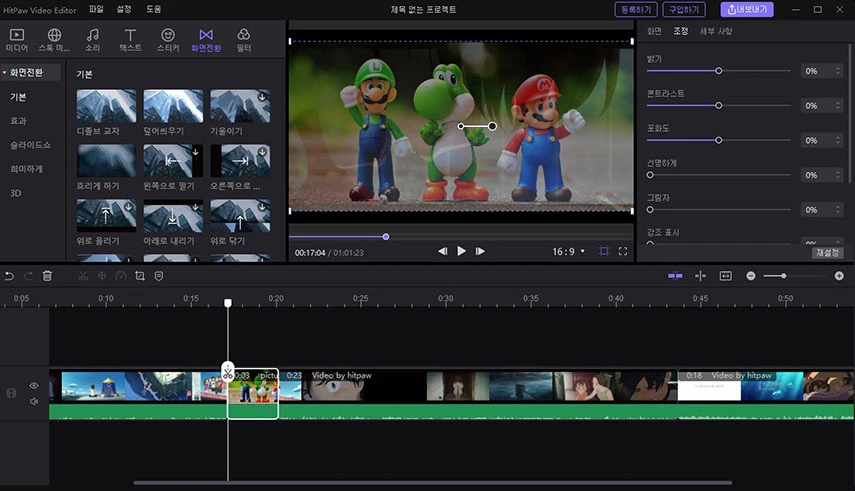
Task: Switch to the 화면 tab in right panel
Action: click(654, 31)
